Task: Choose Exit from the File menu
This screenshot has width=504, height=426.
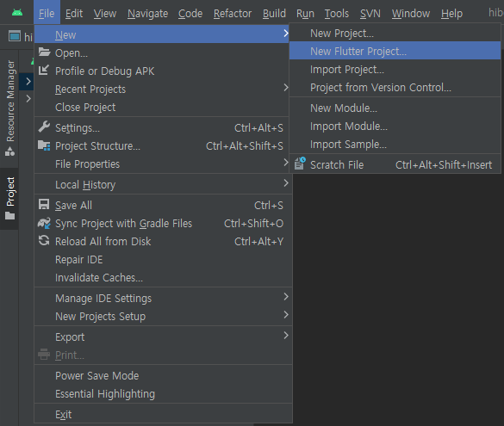Action: [x=163, y=415]
